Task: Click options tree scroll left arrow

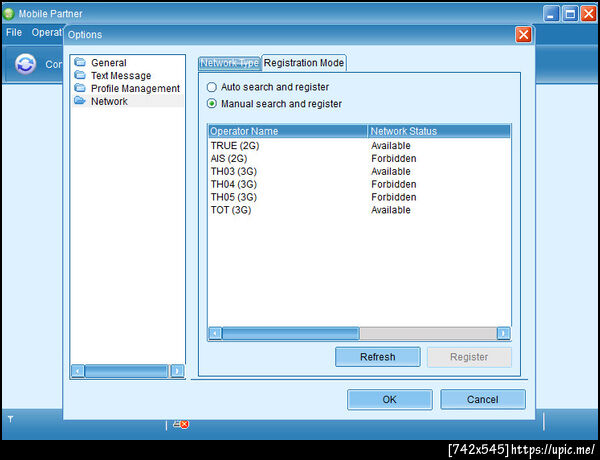Action: (78, 371)
